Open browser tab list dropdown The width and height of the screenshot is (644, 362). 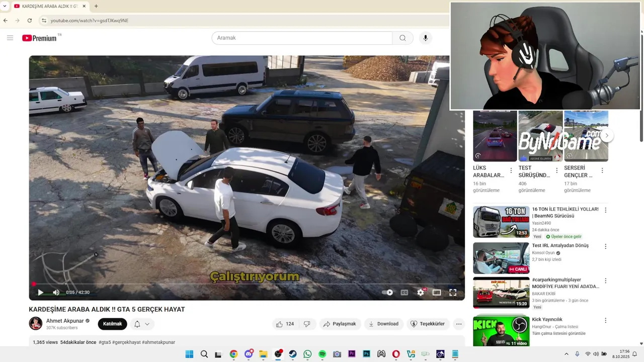[4, 6]
